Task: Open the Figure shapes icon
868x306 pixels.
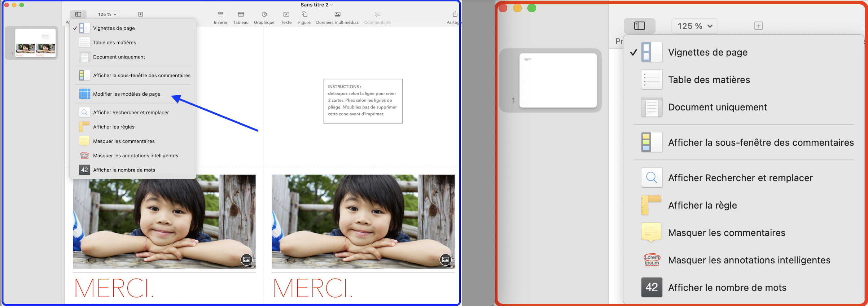Action: point(304,14)
